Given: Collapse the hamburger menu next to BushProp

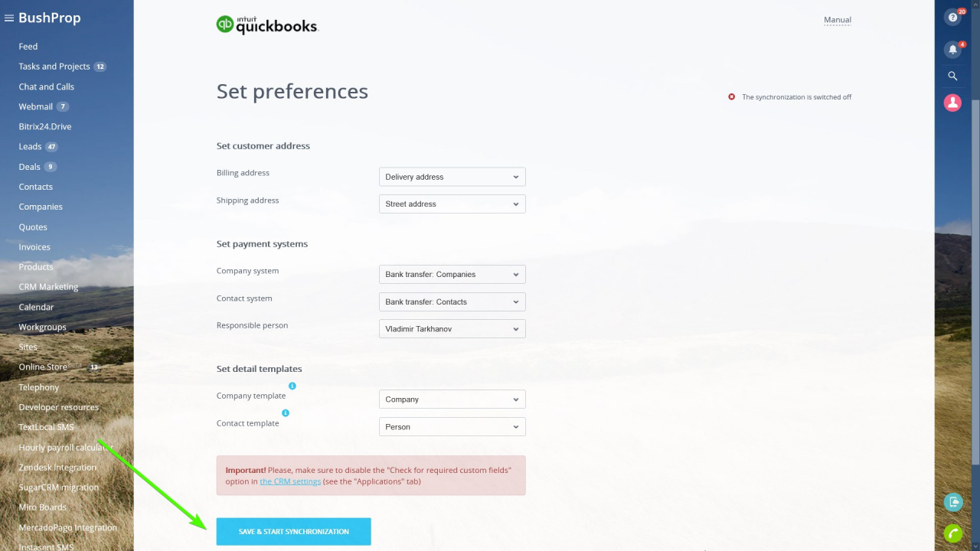Looking at the screenshot, I should click(9, 18).
